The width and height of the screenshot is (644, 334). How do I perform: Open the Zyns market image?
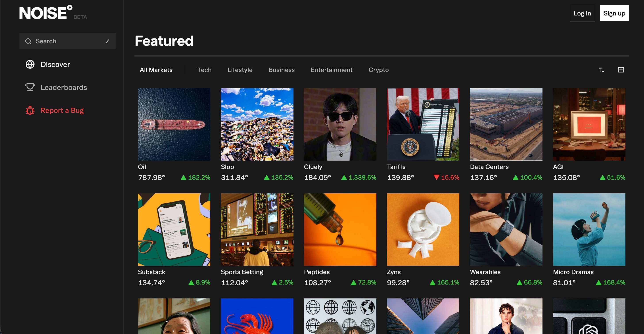click(x=423, y=229)
